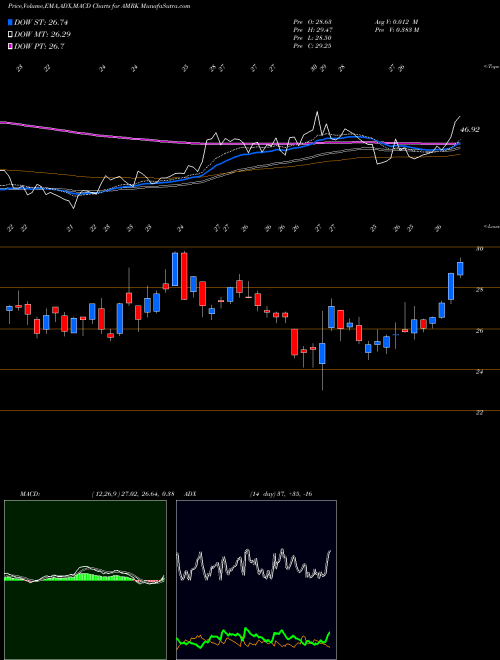Open the green MACD histogram panel
This screenshot has height=660, width=500.
(x=85, y=580)
